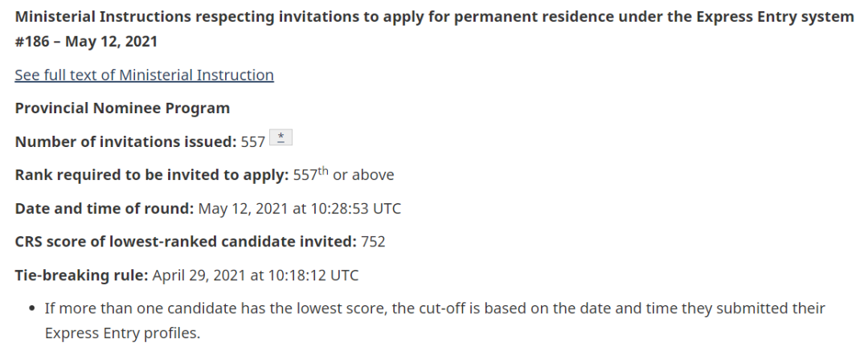Click the "CRS score of lowest-ranked candidate" label
Image resolution: width=868 pixels, height=351 pixels.
click(185, 242)
